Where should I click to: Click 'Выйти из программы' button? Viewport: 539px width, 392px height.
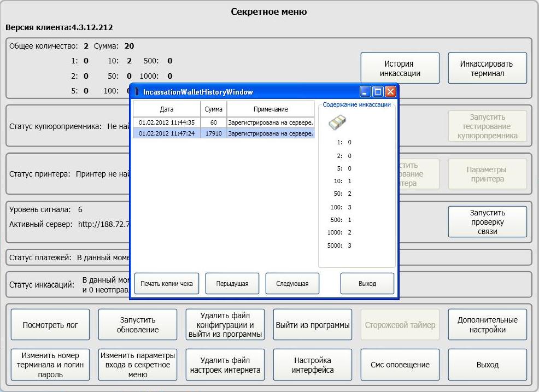pos(313,325)
